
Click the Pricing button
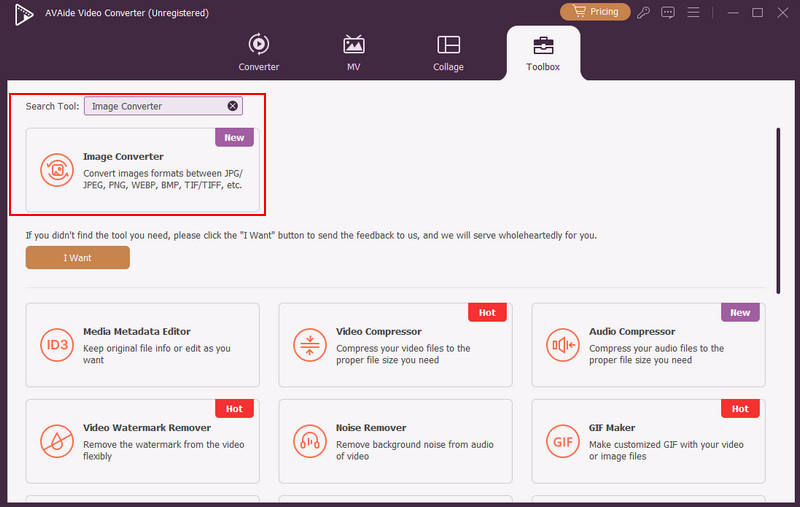595,12
